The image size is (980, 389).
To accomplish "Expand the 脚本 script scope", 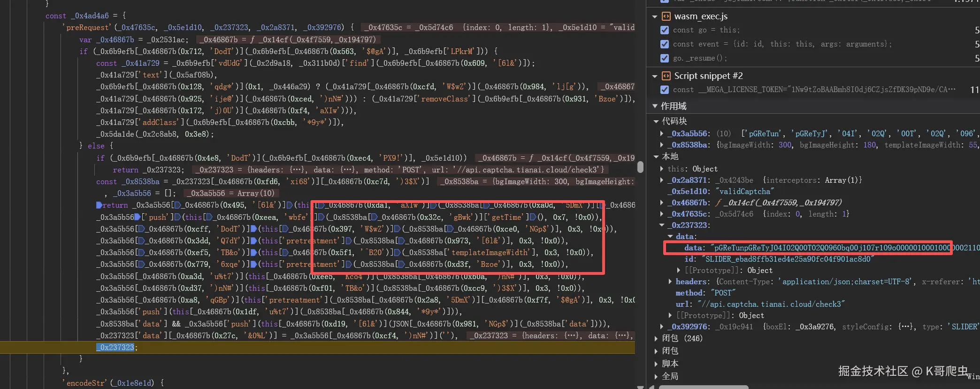I will click(x=656, y=364).
